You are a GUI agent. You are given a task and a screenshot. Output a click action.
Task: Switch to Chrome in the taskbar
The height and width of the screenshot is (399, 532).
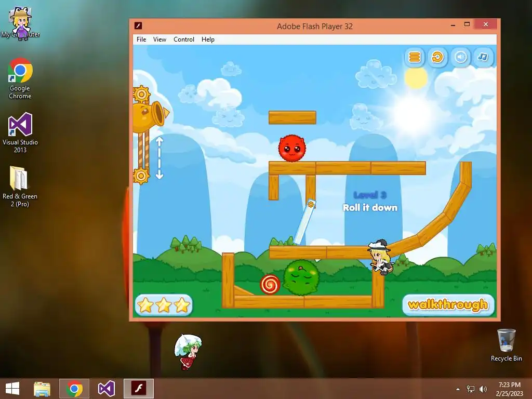(74, 389)
